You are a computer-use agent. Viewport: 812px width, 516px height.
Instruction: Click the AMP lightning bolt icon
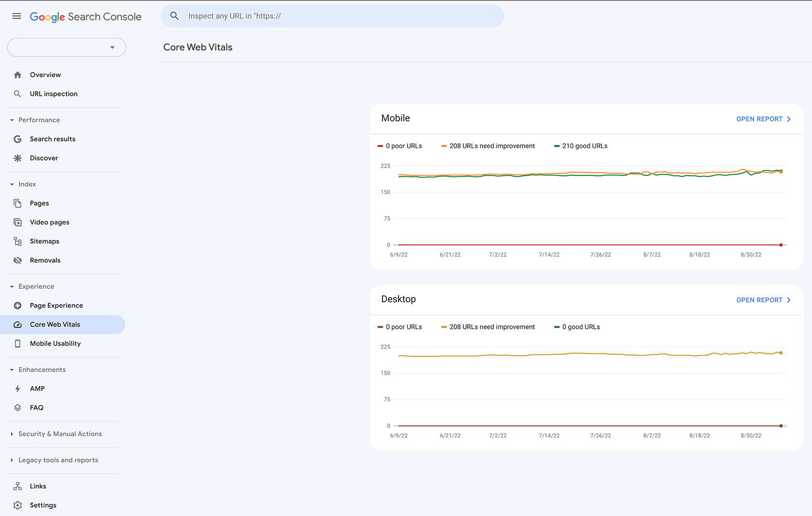click(17, 389)
